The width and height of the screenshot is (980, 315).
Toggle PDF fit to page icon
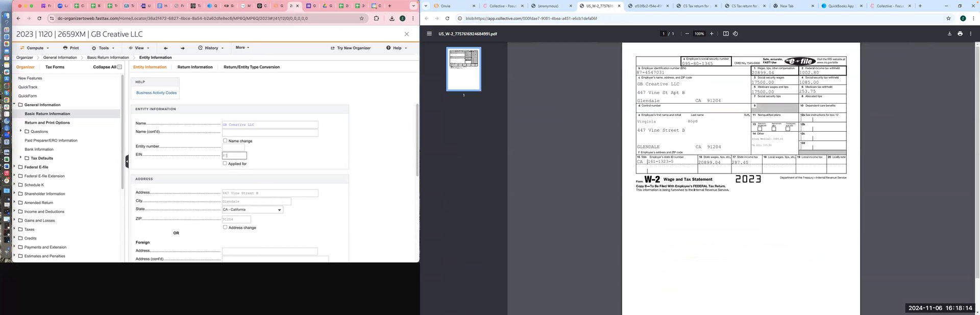[726, 34]
